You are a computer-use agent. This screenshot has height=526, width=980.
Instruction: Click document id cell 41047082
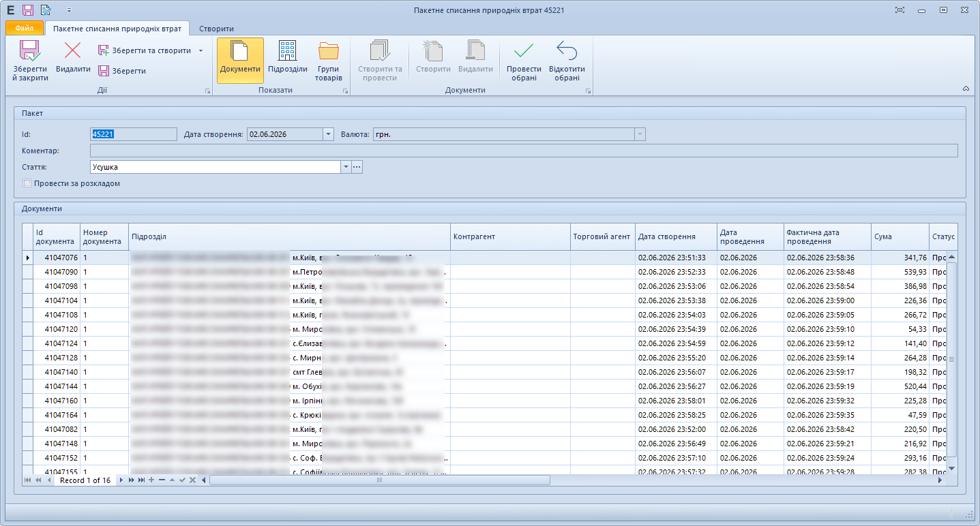(57, 429)
